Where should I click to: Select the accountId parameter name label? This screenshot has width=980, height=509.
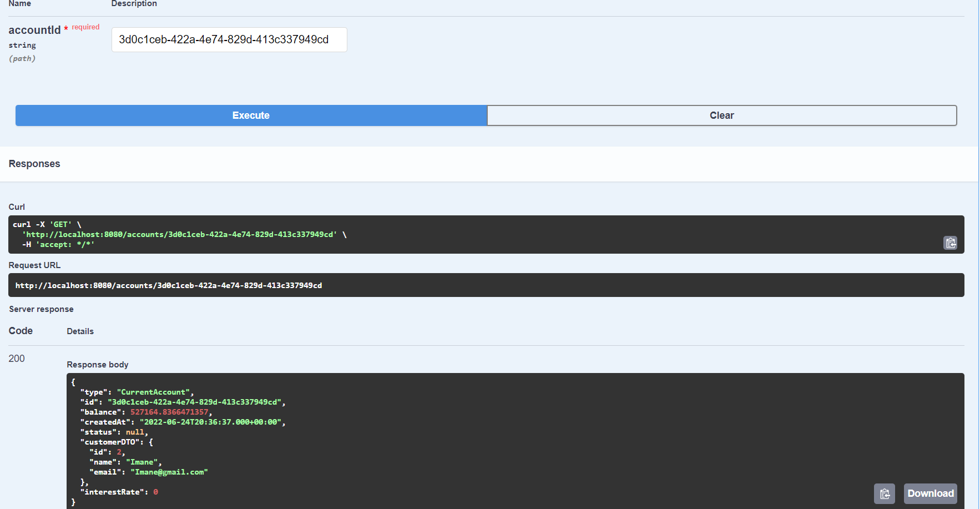point(35,30)
